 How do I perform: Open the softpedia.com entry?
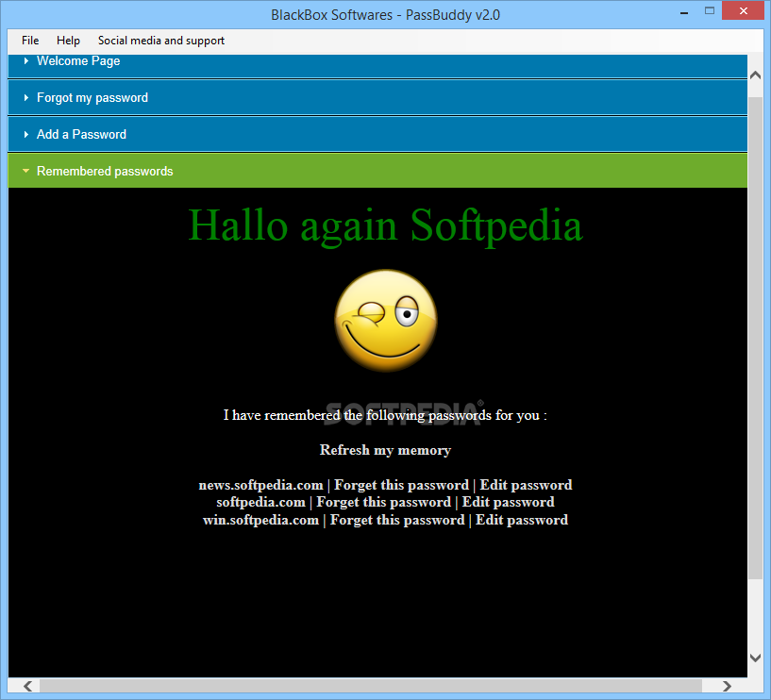pos(260,503)
